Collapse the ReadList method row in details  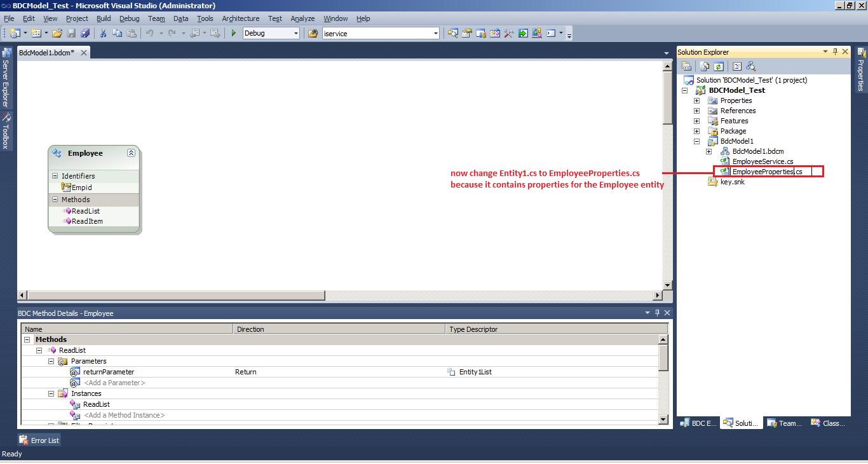point(39,350)
